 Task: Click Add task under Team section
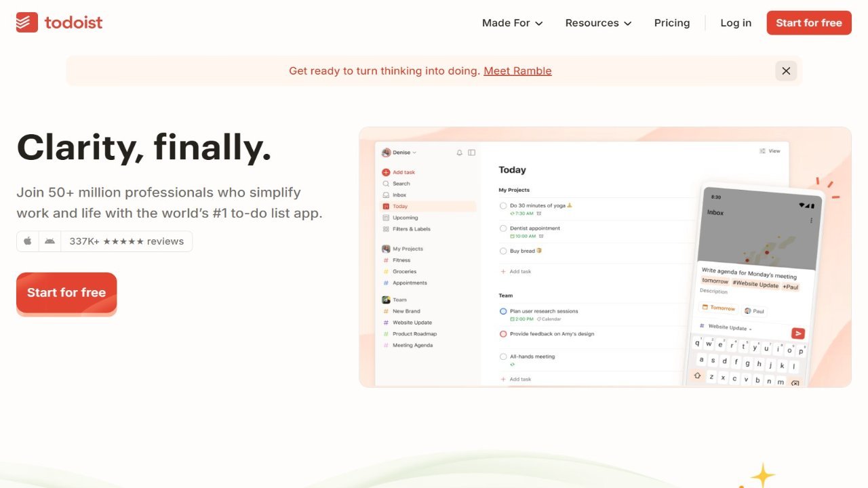(x=516, y=379)
